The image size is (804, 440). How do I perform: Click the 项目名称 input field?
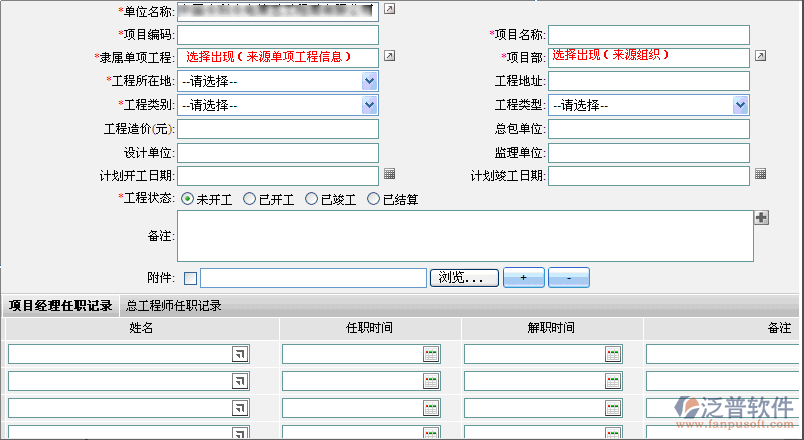pyautogui.click(x=648, y=35)
